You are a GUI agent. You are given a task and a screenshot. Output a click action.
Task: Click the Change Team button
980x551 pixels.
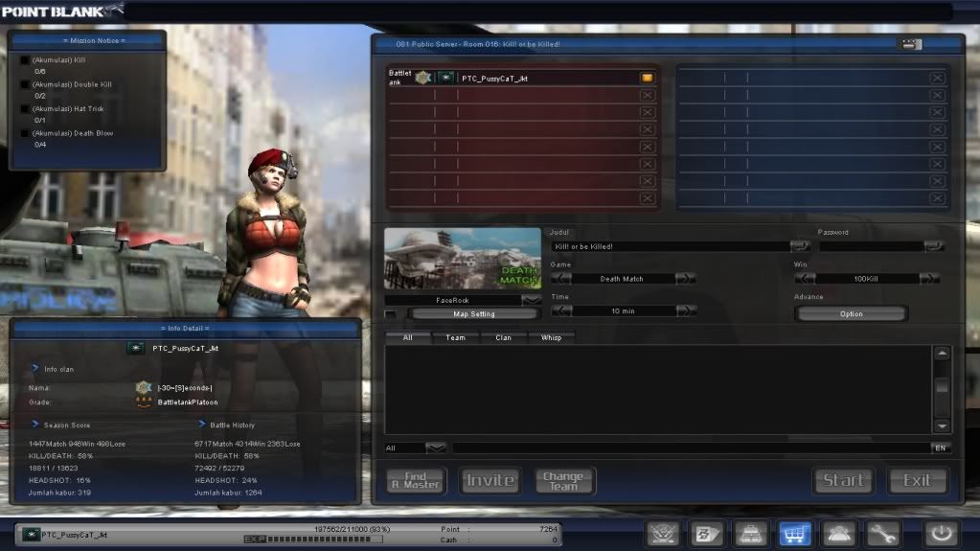coord(563,480)
